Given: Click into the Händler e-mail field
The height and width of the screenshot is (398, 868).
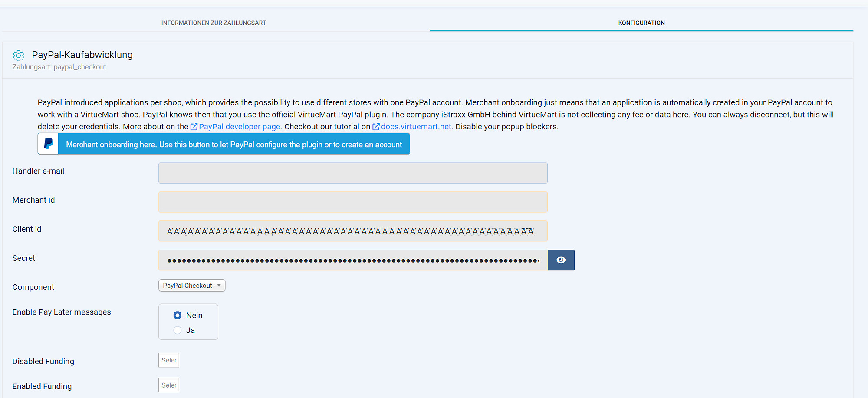Looking at the screenshot, I should [x=353, y=173].
